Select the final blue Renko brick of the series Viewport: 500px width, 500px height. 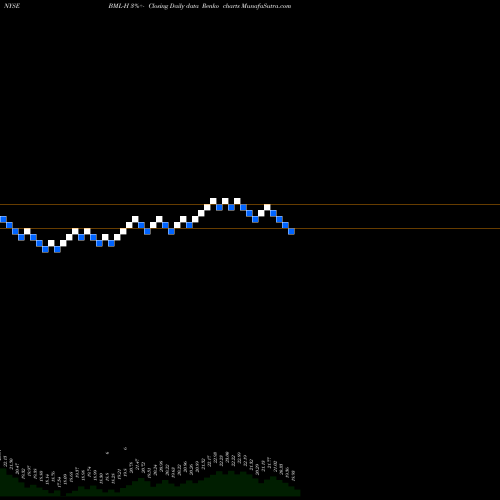coord(291,231)
